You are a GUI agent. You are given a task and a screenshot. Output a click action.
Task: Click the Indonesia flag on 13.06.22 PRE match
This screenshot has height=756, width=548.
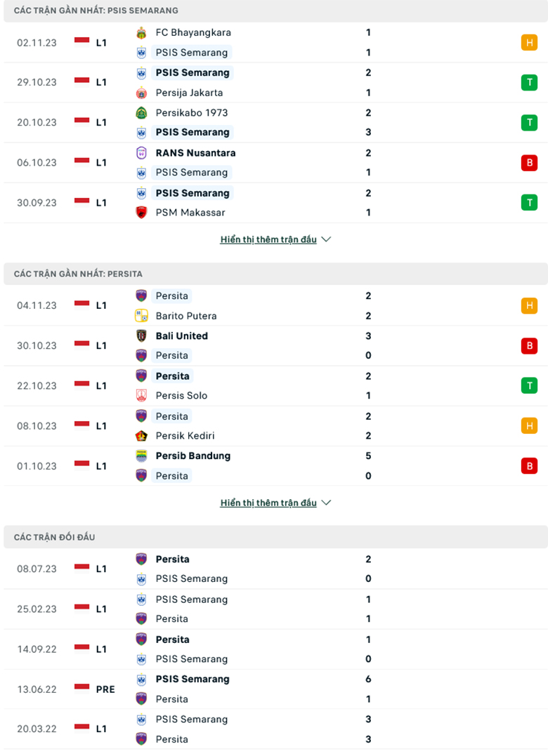pos(82,687)
